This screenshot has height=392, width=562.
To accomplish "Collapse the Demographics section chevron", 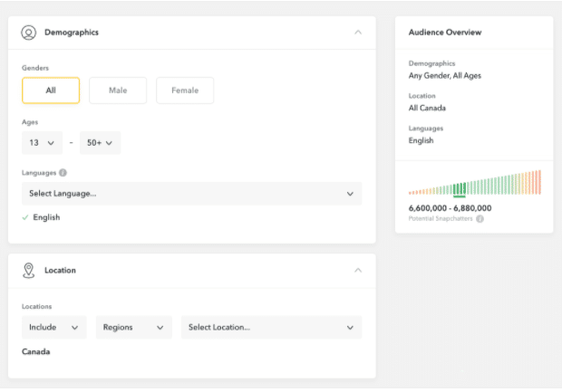I will 358,33.
